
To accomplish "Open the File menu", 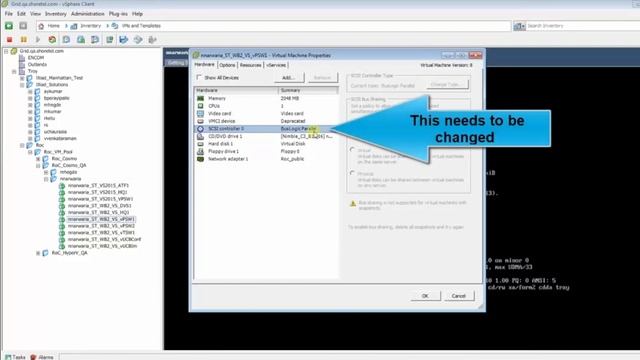I will pyautogui.click(x=9, y=14).
